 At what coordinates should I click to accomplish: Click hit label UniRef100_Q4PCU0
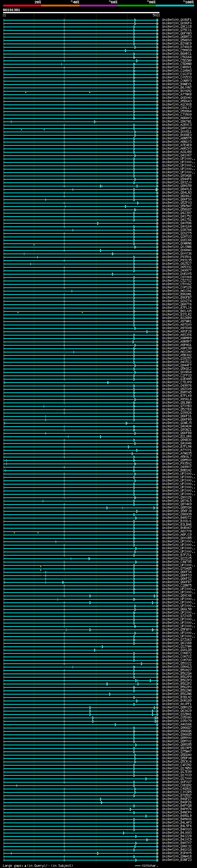pos(177,128)
